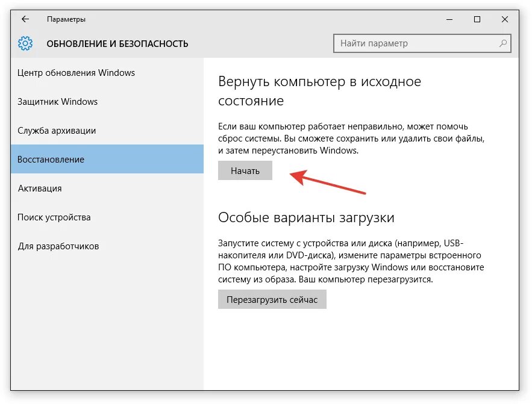Viewport: 532px width, 404px height.
Task: Open Для разработчиков section
Action: [107, 246]
